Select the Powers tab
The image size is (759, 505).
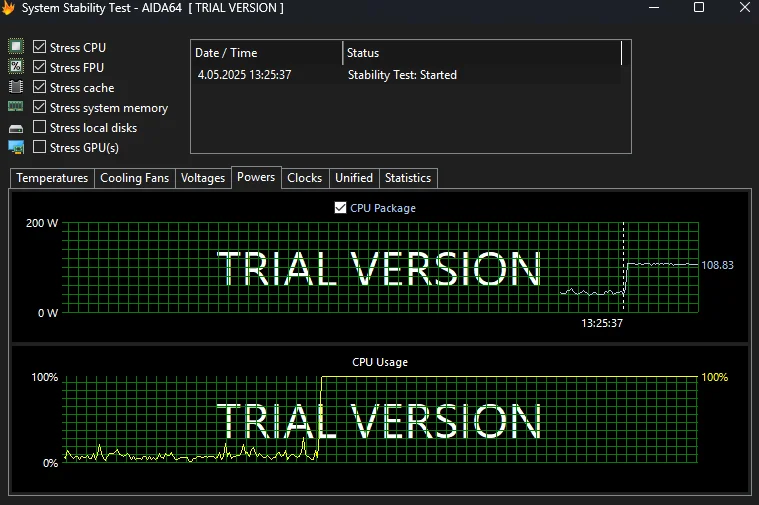pos(256,177)
